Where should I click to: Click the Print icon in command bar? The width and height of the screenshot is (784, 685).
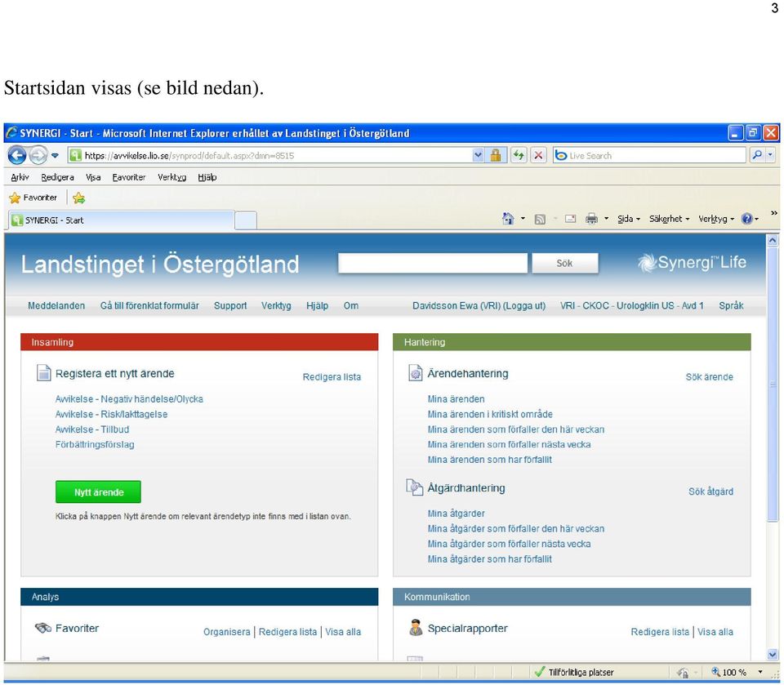click(591, 219)
